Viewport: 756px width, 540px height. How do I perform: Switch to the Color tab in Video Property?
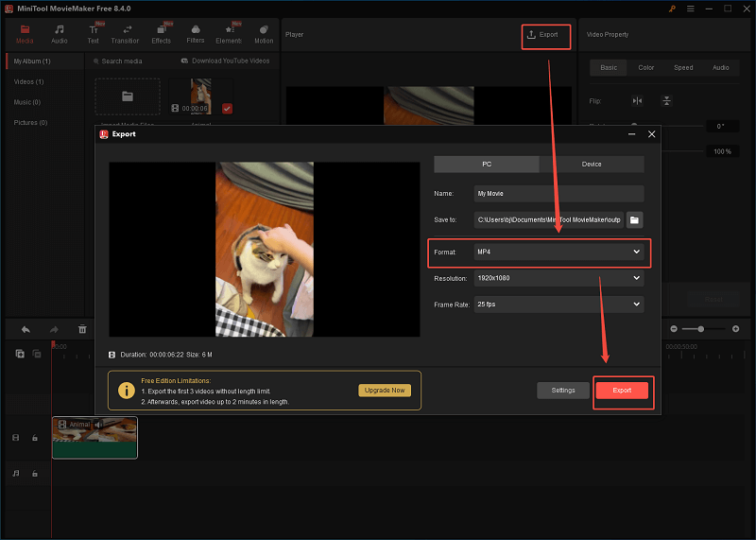click(x=646, y=67)
